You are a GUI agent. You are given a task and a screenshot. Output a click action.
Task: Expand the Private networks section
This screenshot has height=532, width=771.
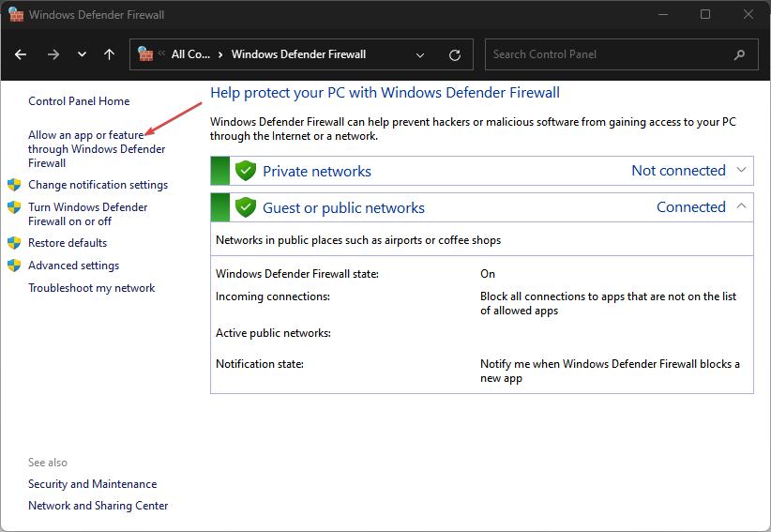pyautogui.click(x=742, y=170)
